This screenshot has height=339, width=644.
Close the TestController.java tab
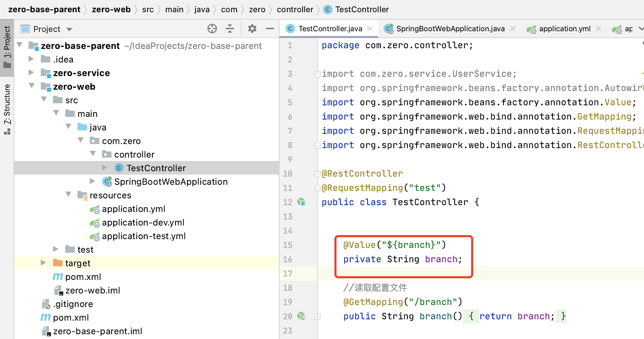(370, 29)
